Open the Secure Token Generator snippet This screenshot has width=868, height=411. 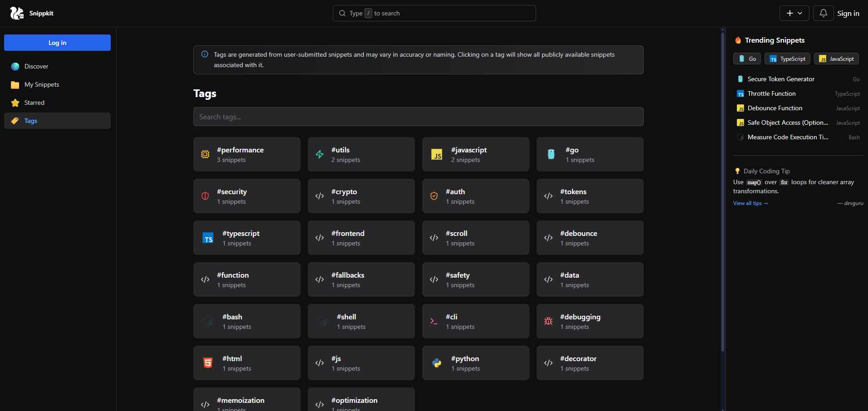[798, 79]
